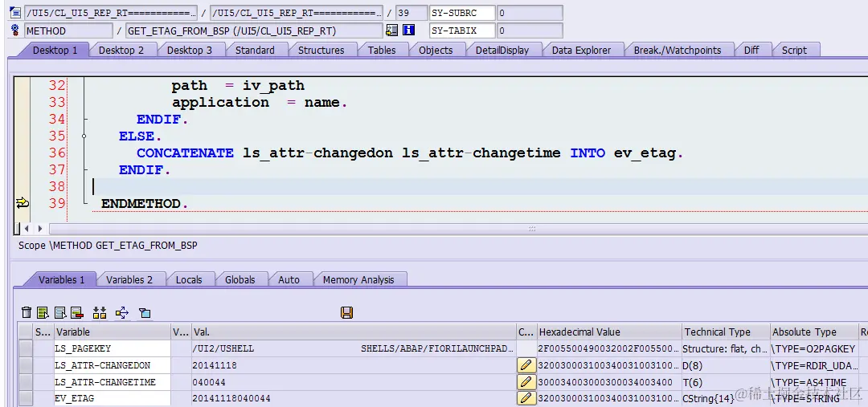The image size is (868, 407).
Task: Open the Globals tab
Action: [240, 280]
